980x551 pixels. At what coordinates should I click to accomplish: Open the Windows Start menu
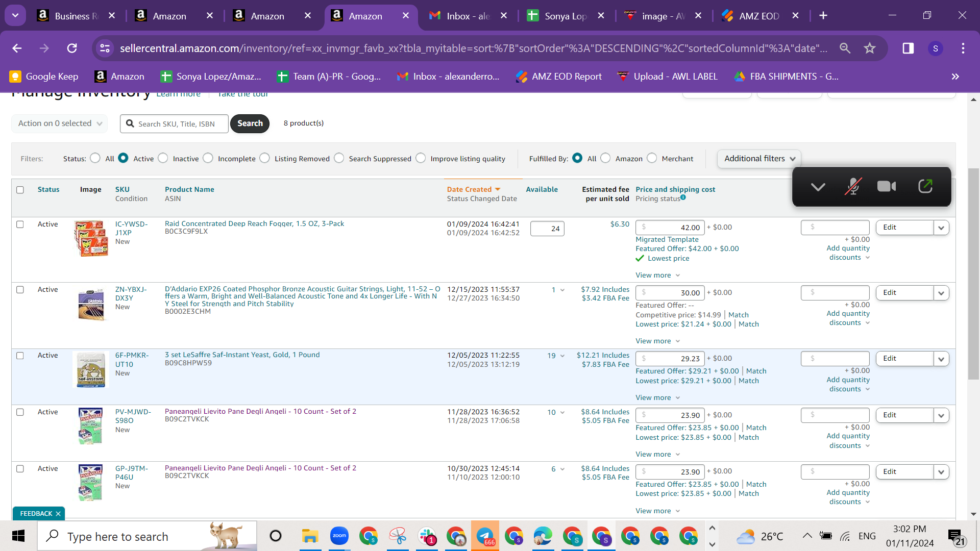pos(18,536)
